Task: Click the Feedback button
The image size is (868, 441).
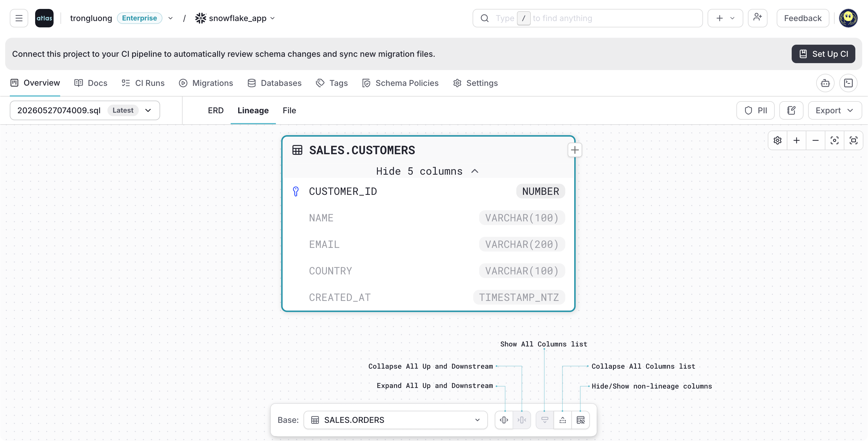Action: point(803,18)
